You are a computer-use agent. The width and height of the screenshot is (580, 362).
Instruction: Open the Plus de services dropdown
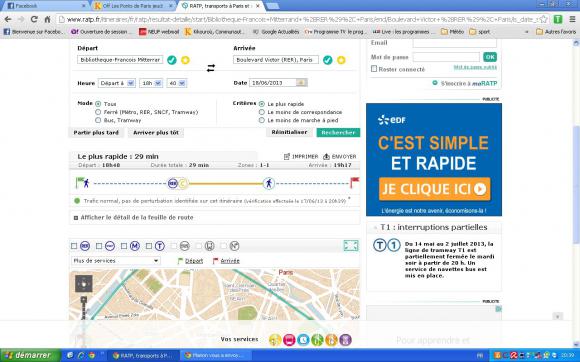pos(115,261)
